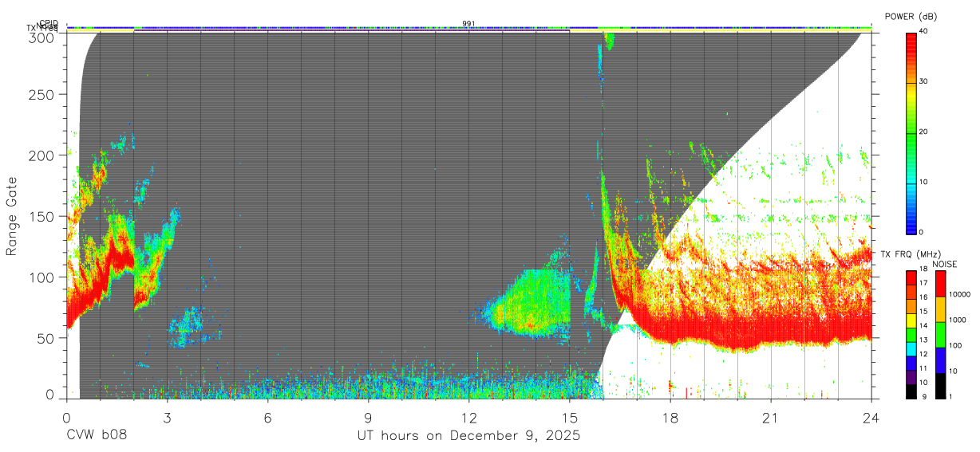
Task: Click the red 17–18 MHz TX FRQ segment
Action: [x=911, y=277]
